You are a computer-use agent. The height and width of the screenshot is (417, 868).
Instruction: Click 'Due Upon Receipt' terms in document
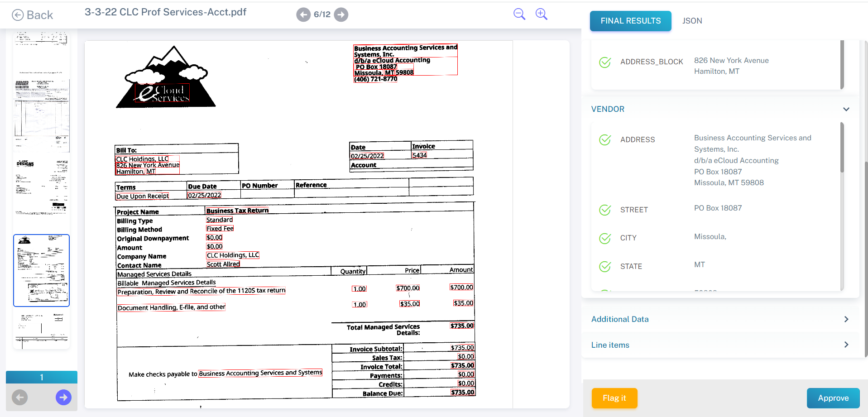tap(143, 197)
